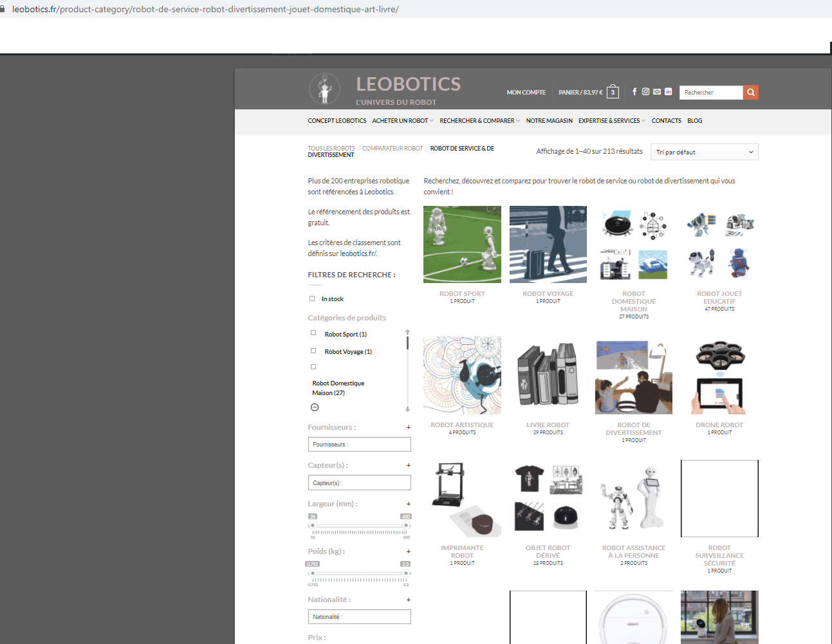832x644 pixels.
Task: Expand the Fournisseurs filter plus sign
Action: [x=408, y=427]
